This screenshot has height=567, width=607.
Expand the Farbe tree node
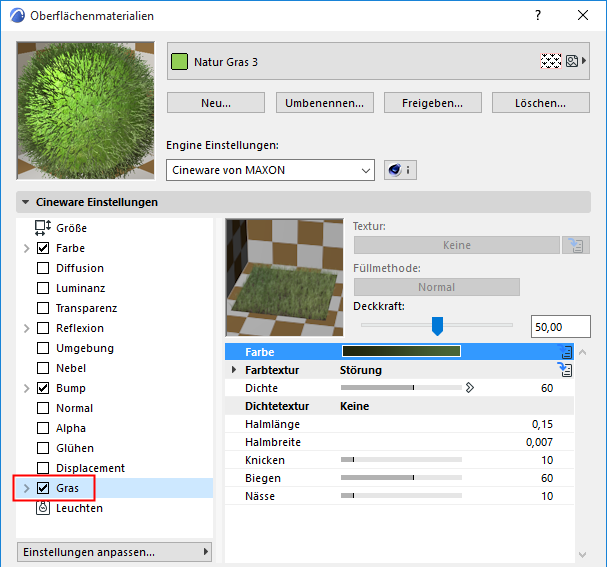coord(26,248)
